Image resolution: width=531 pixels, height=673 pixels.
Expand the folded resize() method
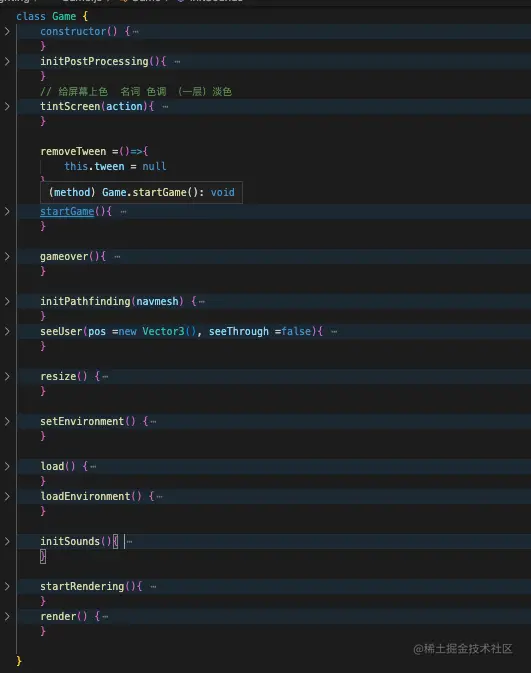[7, 377]
